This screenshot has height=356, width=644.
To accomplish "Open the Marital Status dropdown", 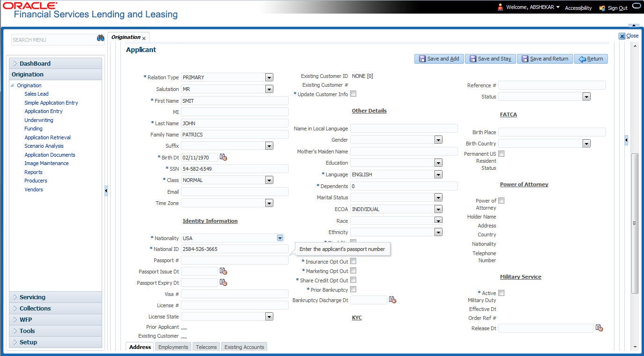I will 438,197.
